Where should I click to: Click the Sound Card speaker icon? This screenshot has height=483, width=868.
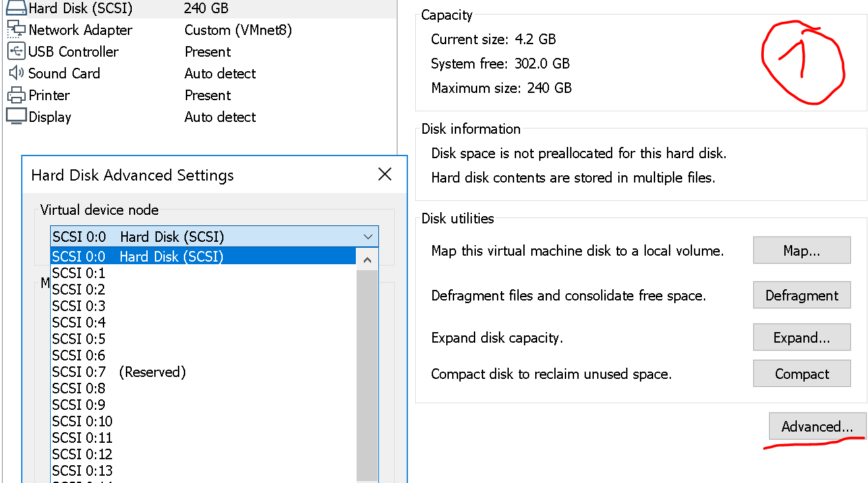(x=16, y=73)
